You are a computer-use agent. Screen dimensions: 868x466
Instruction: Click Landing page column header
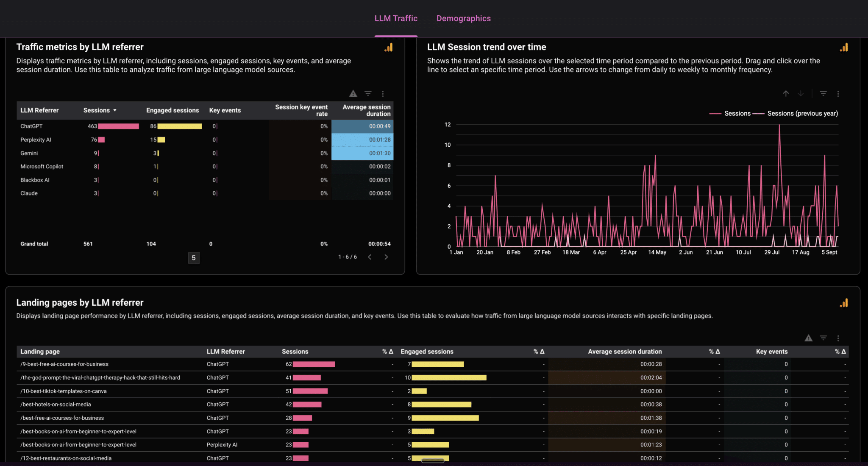pyautogui.click(x=40, y=352)
